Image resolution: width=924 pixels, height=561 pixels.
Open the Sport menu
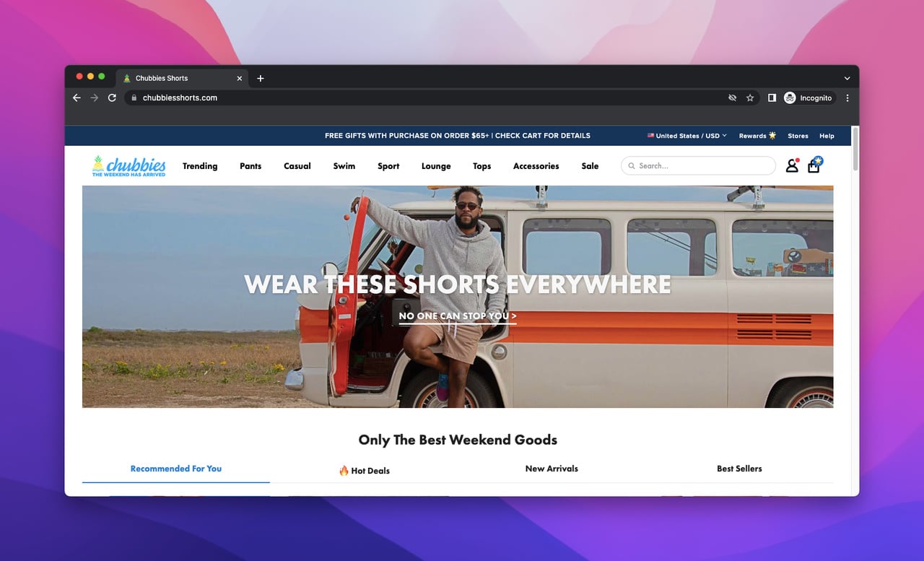388,166
